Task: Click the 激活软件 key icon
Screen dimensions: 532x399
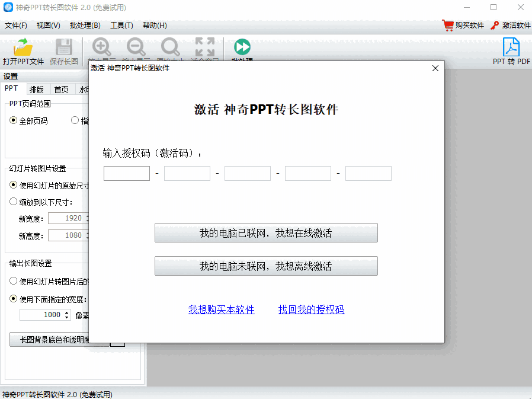Action: [x=495, y=25]
